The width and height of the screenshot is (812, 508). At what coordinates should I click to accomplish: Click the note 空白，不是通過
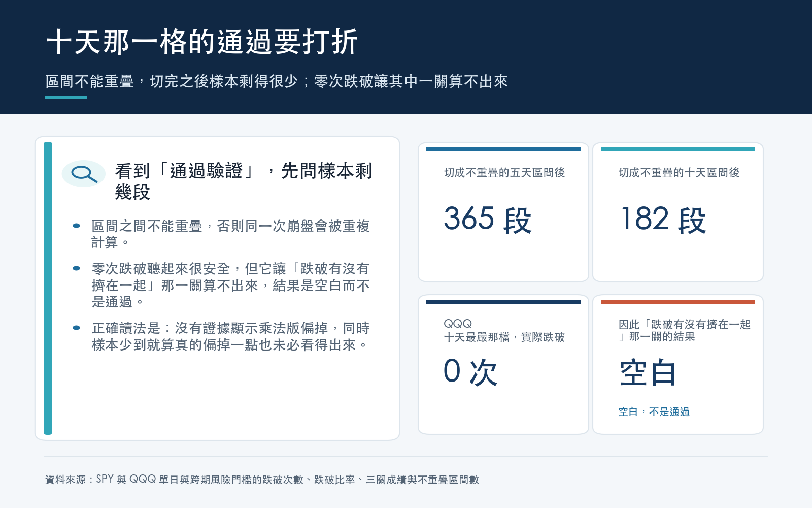tap(654, 412)
